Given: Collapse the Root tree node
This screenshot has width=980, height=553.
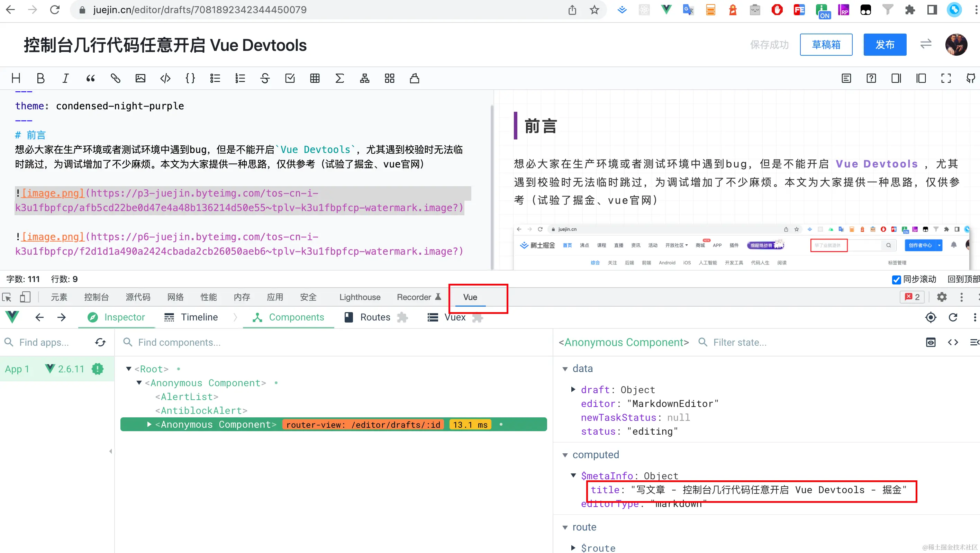Looking at the screenshot, I should (129, 369).
